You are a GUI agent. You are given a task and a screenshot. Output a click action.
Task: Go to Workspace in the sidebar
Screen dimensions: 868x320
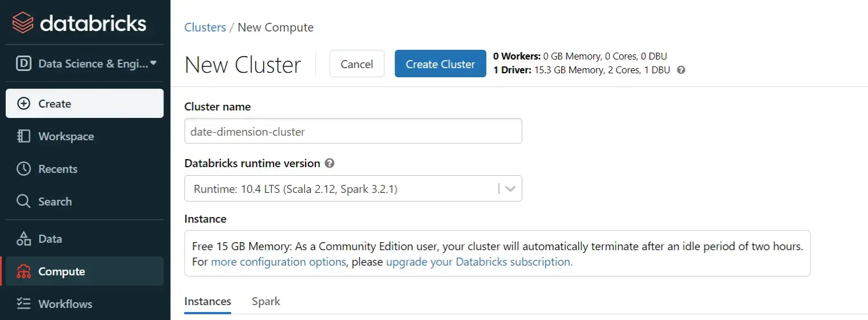pyautogui.click(x=85, y=136)
